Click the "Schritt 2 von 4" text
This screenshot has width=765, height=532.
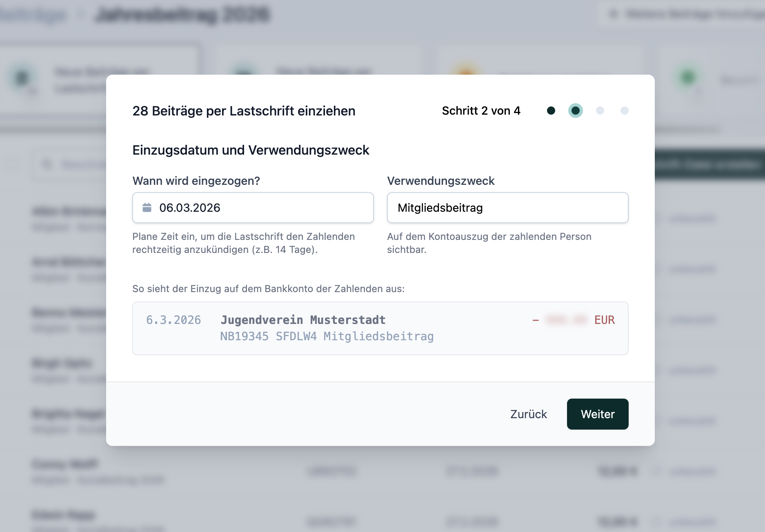click(x=481, y=111)
